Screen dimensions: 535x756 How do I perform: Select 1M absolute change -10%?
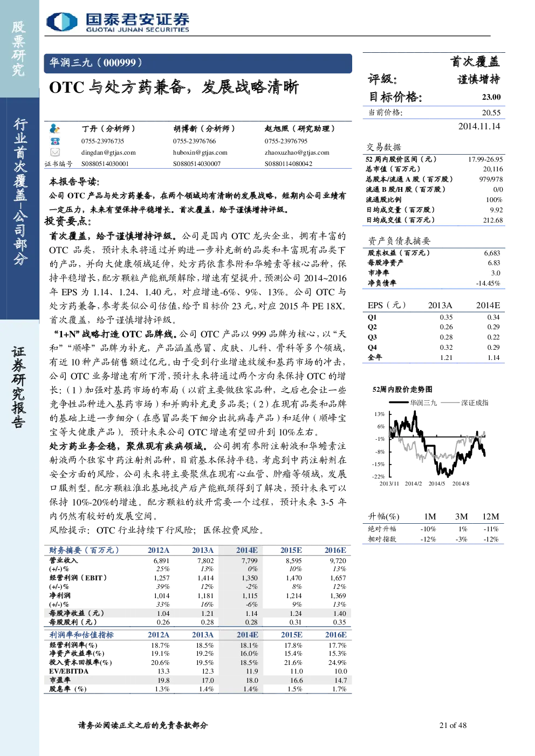[x=428, y=529]
